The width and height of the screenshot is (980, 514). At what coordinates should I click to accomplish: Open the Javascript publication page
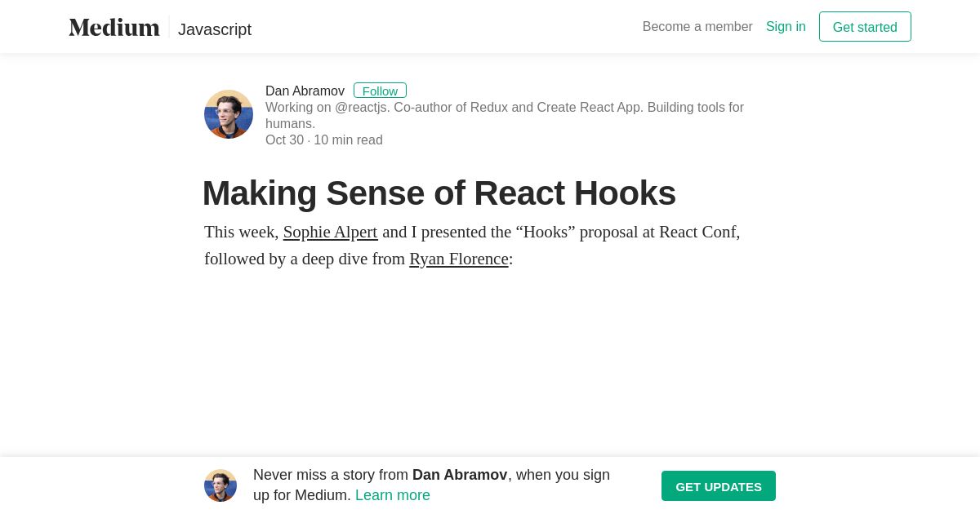pyautogui.click(x=215, y=29)
